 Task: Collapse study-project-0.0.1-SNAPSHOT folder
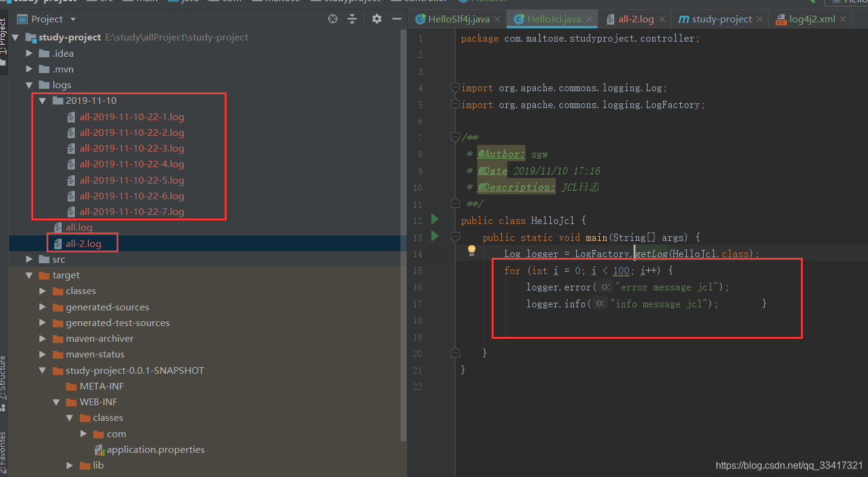42,370
